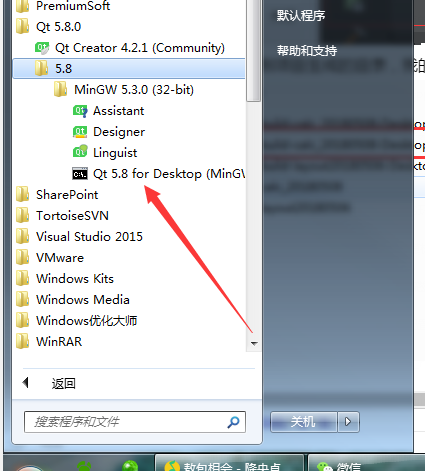425x471 pixels.
Task: Open Qt Designer shortcut
Action: pos(109,132)
